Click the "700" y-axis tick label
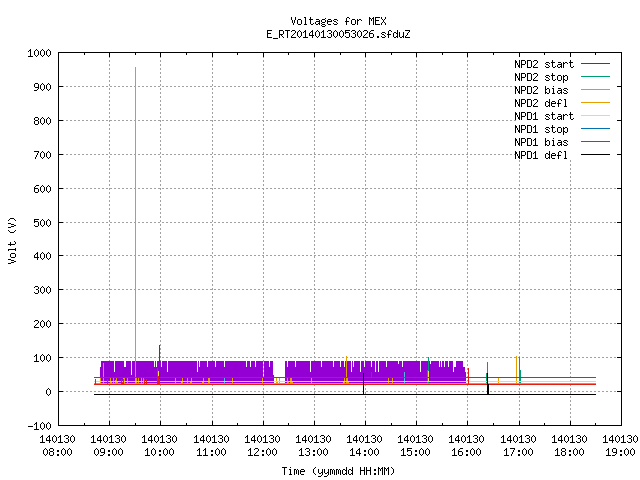 coord(42,155)
